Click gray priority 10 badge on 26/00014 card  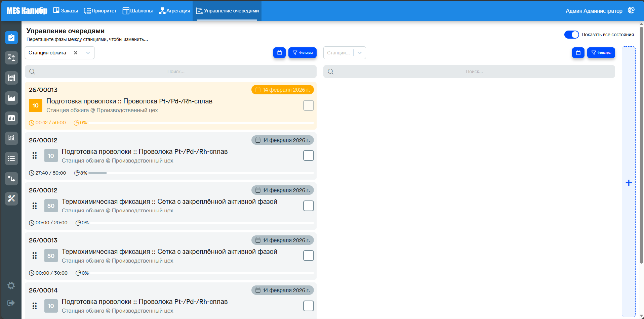click(x=51, y=306)
